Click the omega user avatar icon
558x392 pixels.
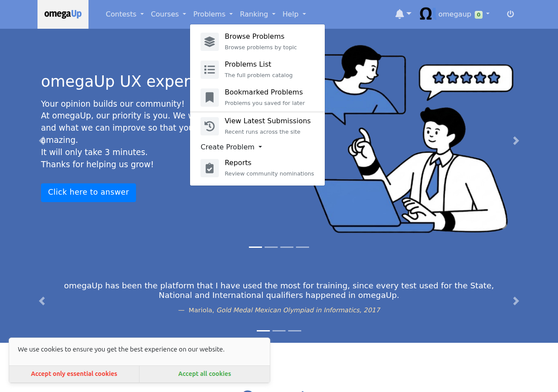(x=428, y=14)
